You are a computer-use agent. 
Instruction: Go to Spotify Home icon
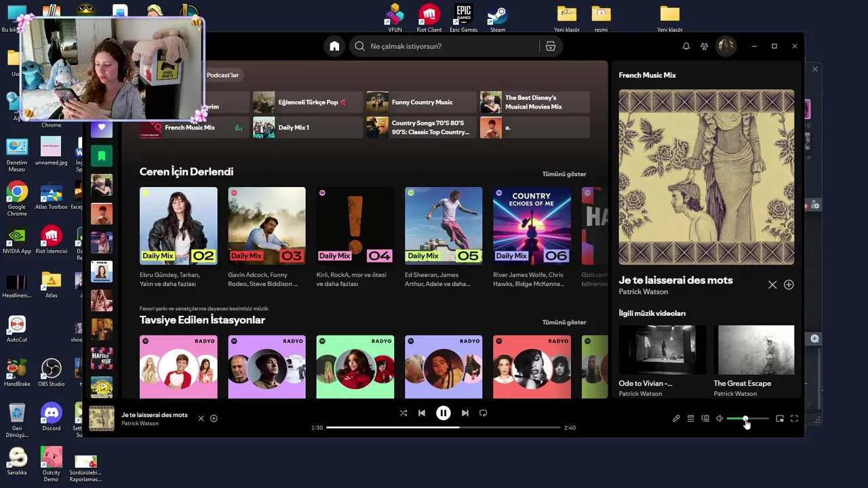(x=334, y=46)
